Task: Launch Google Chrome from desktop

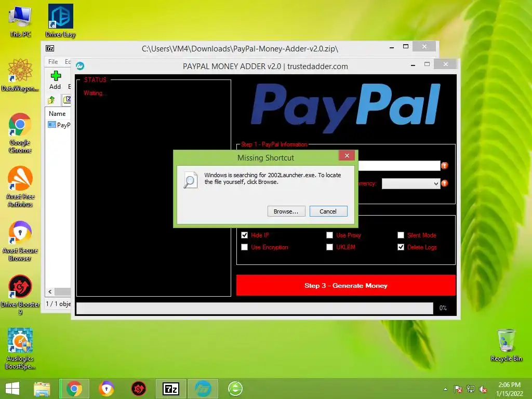Action: point(20,133)
